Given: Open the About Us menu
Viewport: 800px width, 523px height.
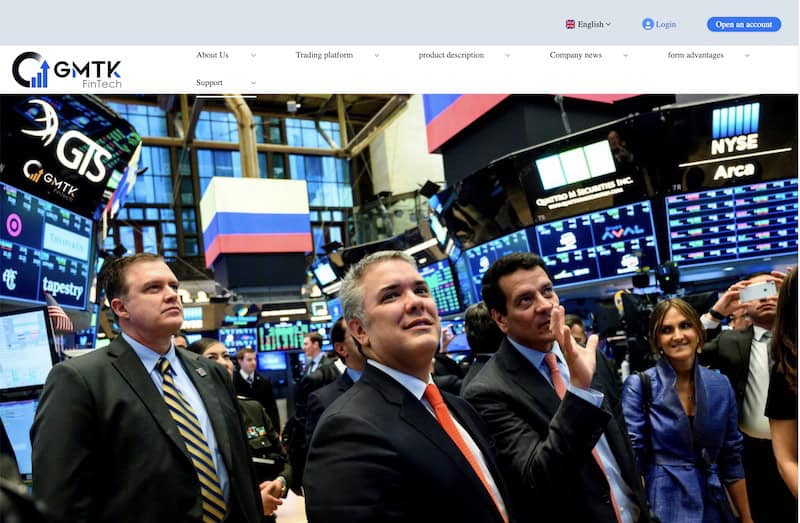Looking at the screenshot, I should tap(212, 55).
